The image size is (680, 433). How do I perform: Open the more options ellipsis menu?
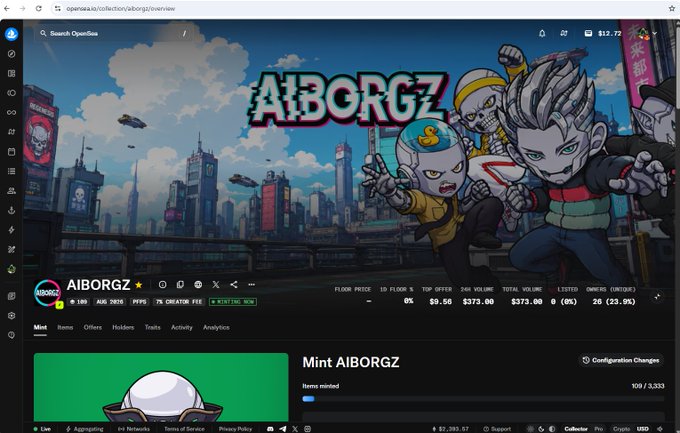252,285
